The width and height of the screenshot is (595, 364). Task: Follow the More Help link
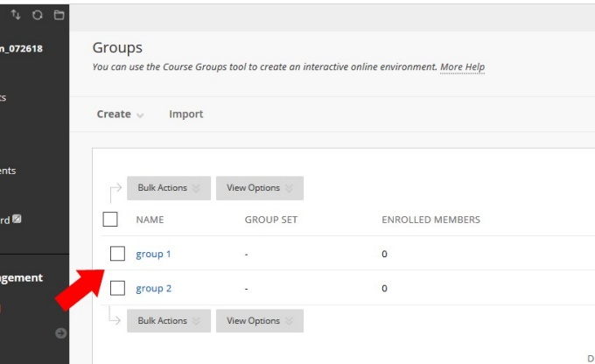(x=462, y=67)
